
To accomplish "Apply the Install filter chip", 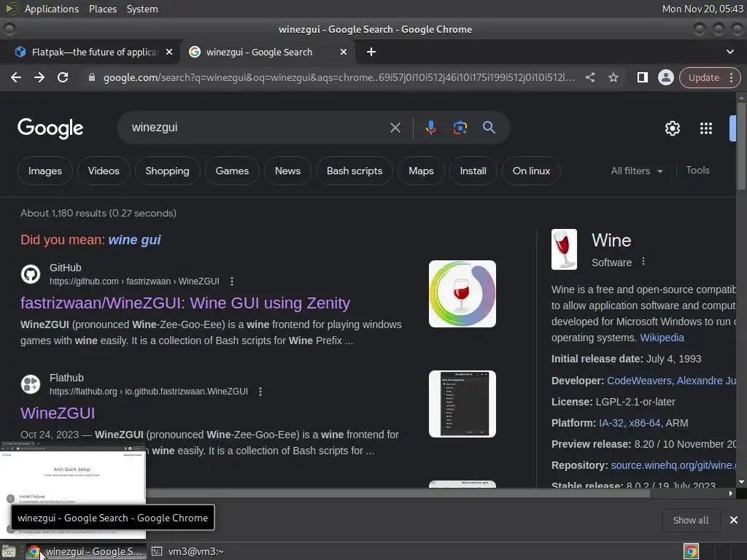I will (x=473, y=171).
